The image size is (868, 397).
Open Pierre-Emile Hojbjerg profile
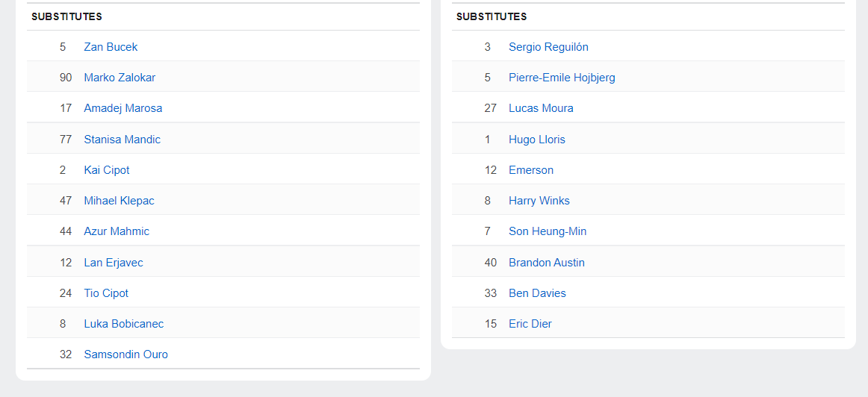click(x=562, y=78)
